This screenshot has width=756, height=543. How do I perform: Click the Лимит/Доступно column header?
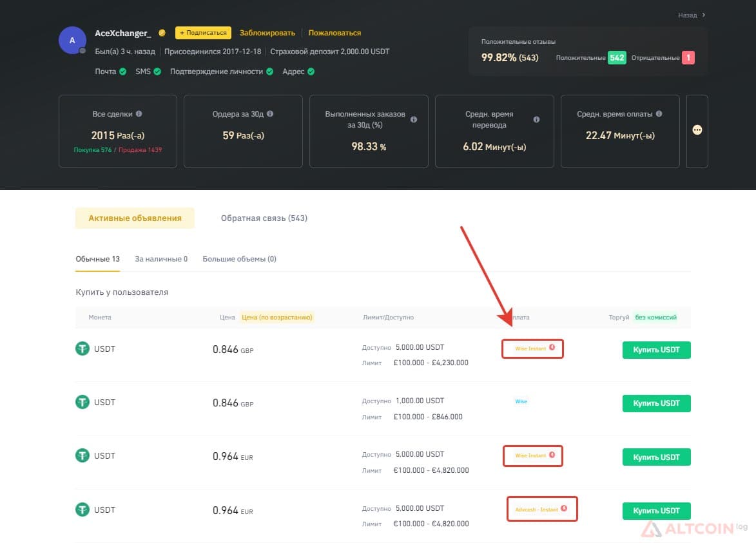[x=388, y=317]
